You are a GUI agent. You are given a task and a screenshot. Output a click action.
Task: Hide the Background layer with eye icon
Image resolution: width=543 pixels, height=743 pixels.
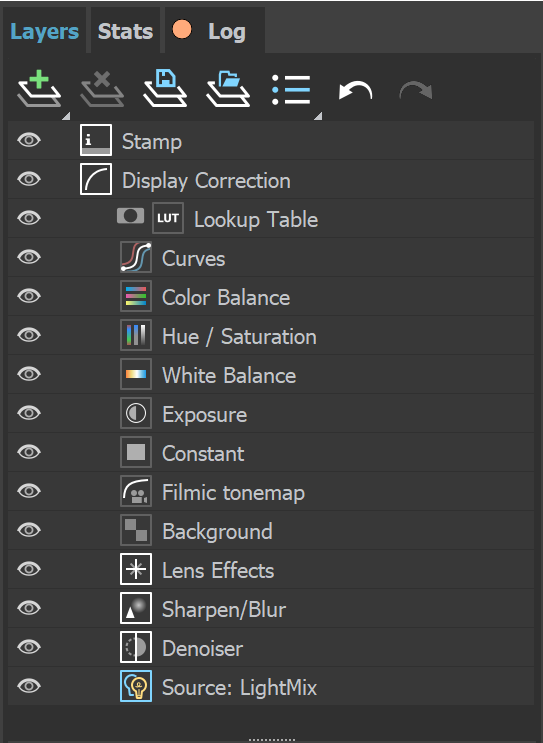pyautogui.click(x=29, y=530)
